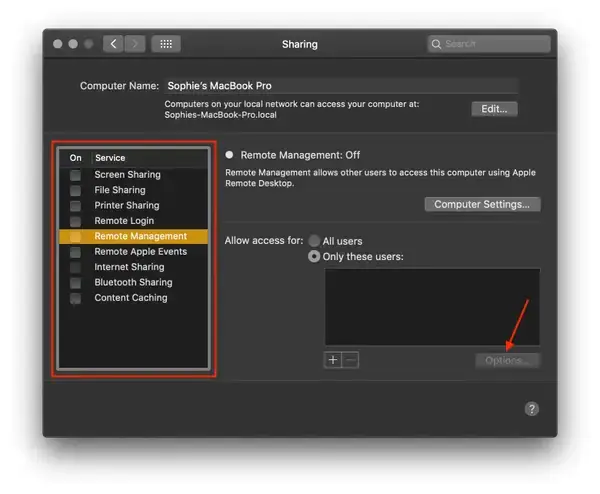
Task: Enable the Content Caching checkbox
Action: [75, 298]
